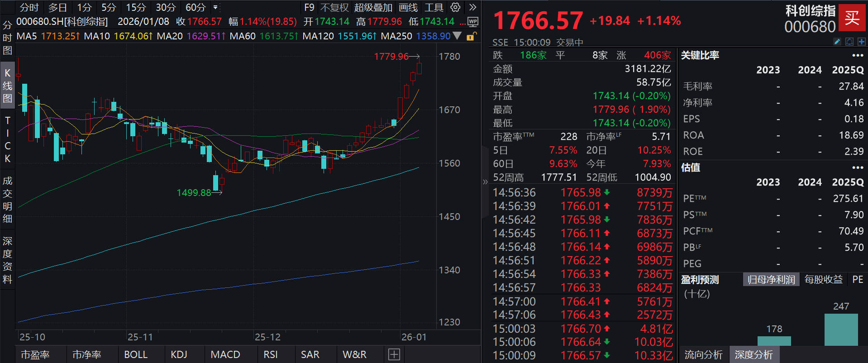868x363 pixels.
Task: Open 估值 section more options ellipsis
Action: pos(858,167)
